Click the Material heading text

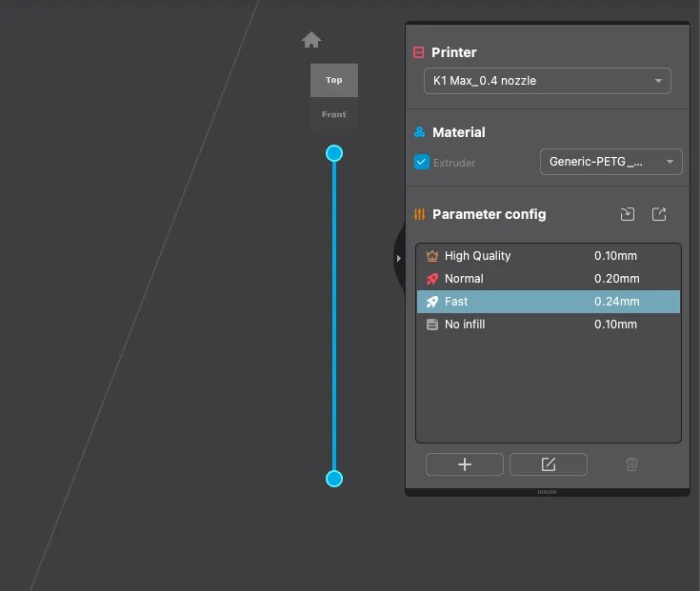tap(458, 132)
